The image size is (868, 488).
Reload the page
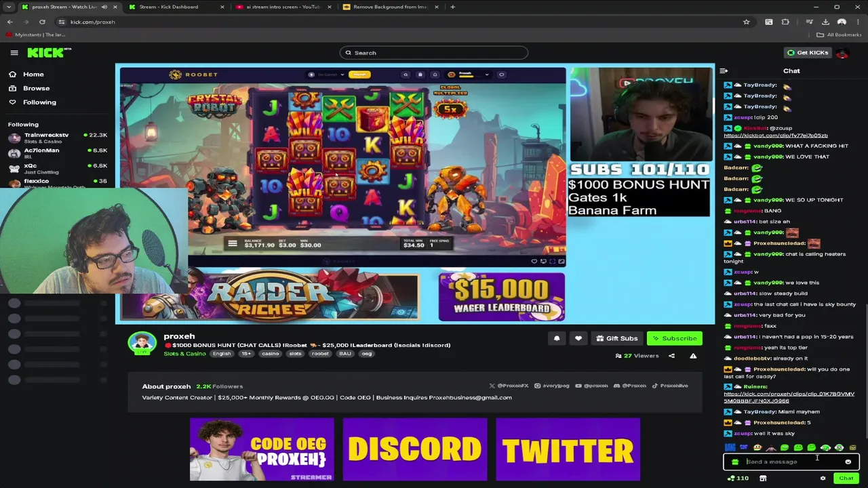[42, 22]
